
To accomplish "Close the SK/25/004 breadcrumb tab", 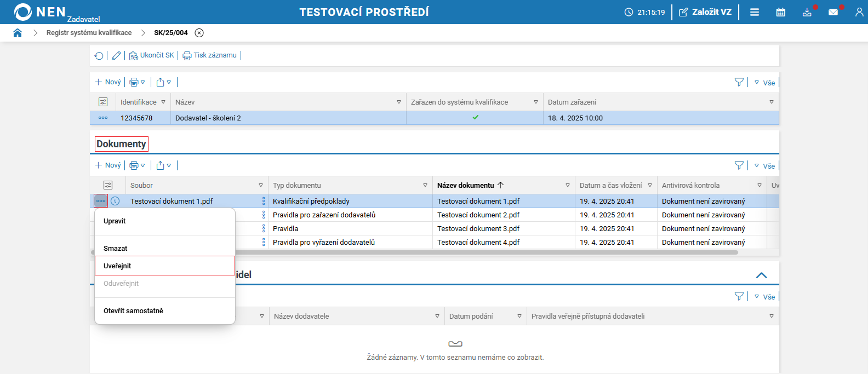I will click(x=199, y=33).
